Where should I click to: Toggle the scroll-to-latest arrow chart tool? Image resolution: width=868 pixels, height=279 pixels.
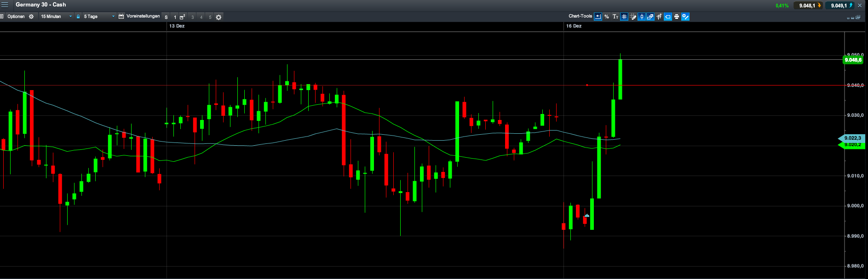[x=598, y=17]
